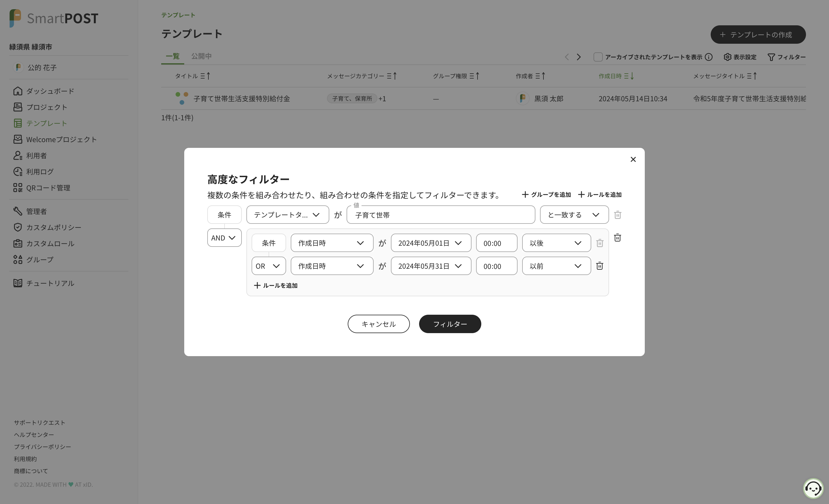Apply with the black フィルター button
829x504 pixels.
[x=450, y=324]
